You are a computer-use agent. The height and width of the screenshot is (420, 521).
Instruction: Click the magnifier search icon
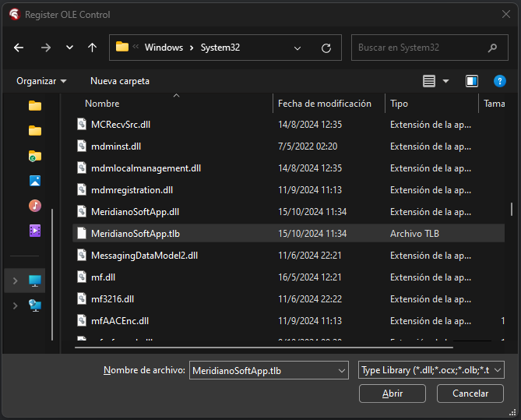click(492, 48)
